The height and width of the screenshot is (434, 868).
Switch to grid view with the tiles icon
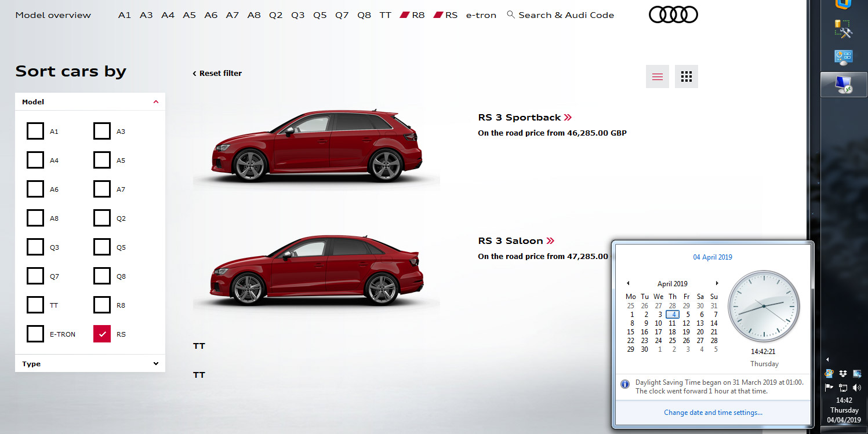687,76
